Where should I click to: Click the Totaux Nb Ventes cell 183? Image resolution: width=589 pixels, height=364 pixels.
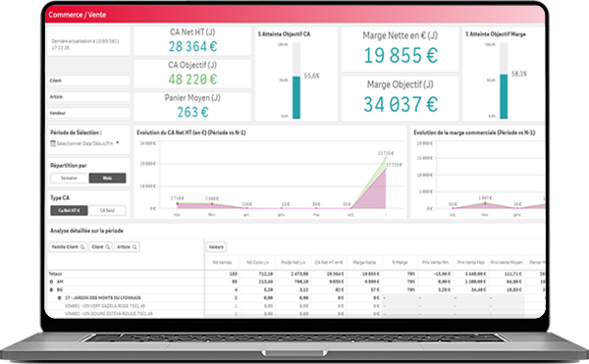coord(234,274)
